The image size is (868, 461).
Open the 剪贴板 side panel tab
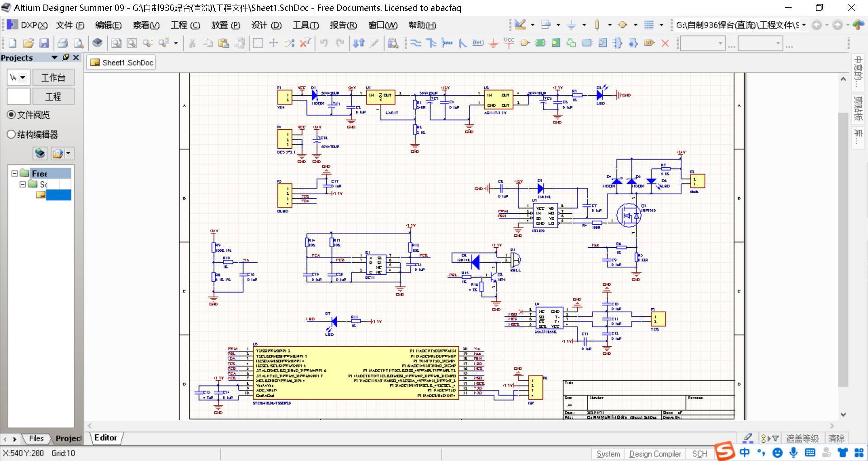tap(858, 108)
